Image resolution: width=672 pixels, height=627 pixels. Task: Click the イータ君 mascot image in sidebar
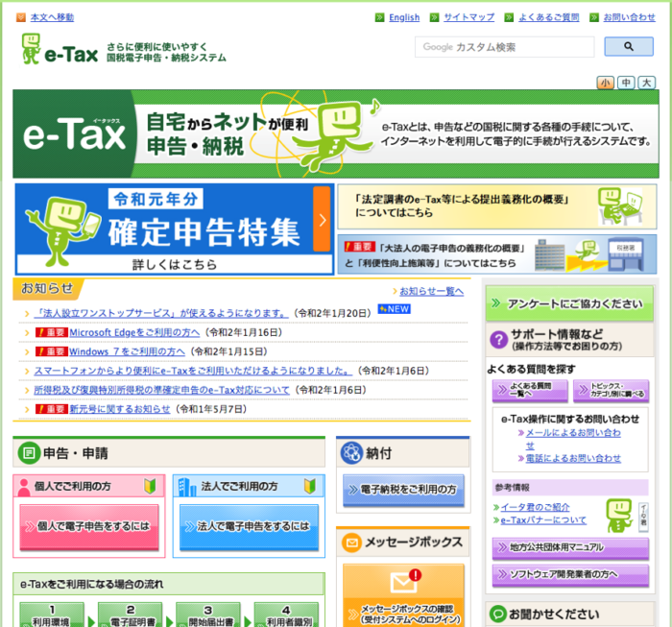(x=619, y=516)
